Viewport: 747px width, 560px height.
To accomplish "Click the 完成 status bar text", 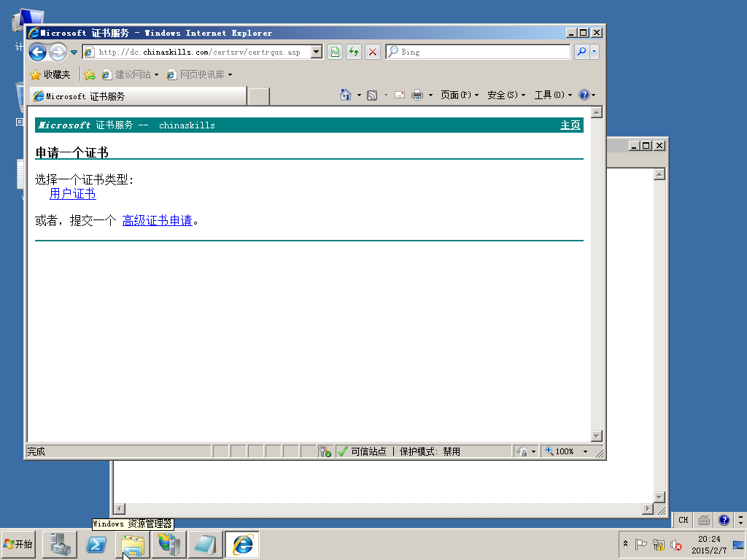I will [x=36, y=451].
